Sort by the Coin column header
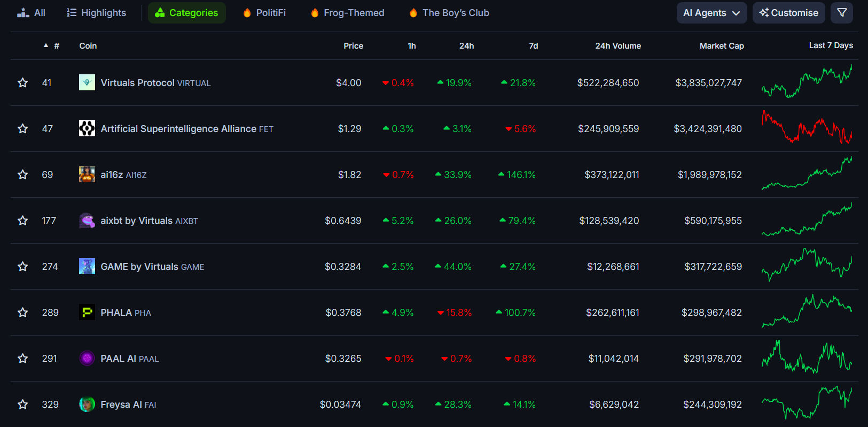 pos(88,46)
